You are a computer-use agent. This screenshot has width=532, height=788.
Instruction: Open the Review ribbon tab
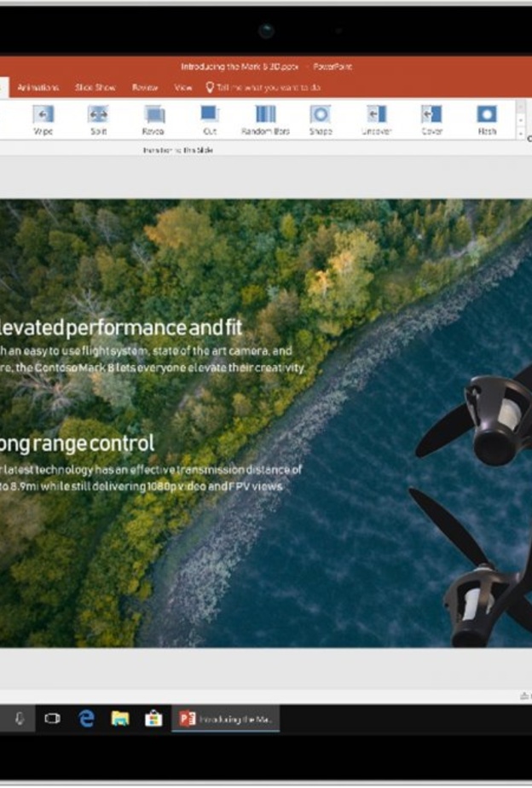coord(145,87)
